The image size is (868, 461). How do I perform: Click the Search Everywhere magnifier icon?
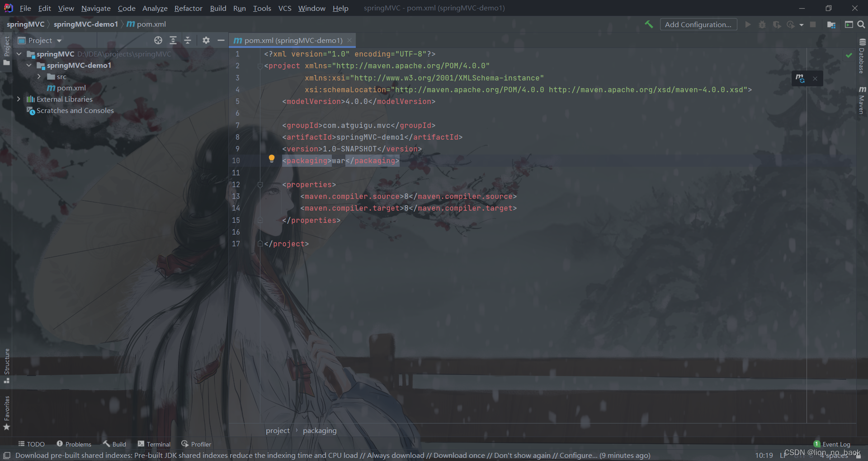[861, 24]
